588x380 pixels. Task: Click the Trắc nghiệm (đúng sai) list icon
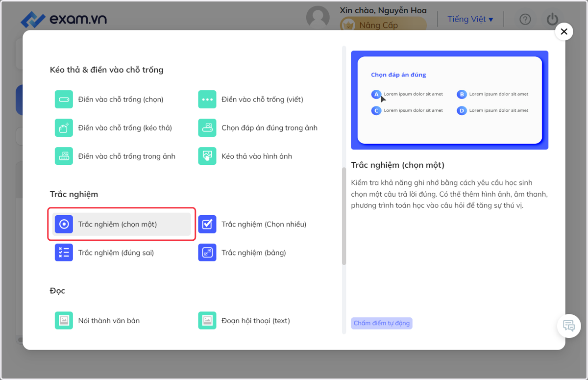tap(64, 253)
